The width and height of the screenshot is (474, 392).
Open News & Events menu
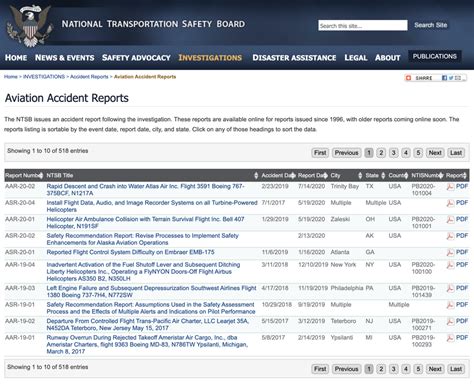coord(65,58)
